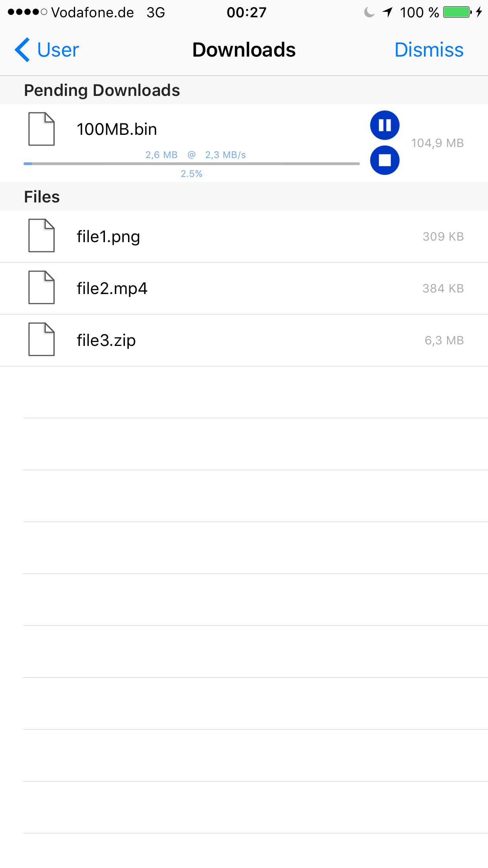
Task: Open file3.zip from Files list
Action: (x=106, y=340)
